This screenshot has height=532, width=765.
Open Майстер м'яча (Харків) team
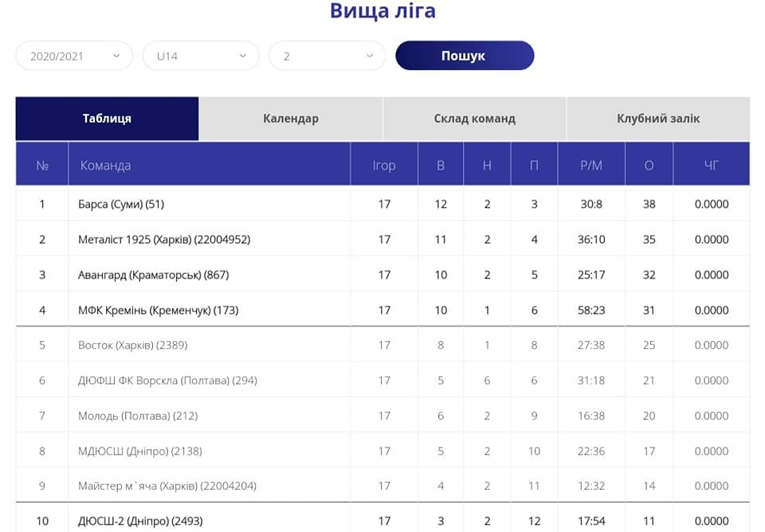(x=167, y=486)
